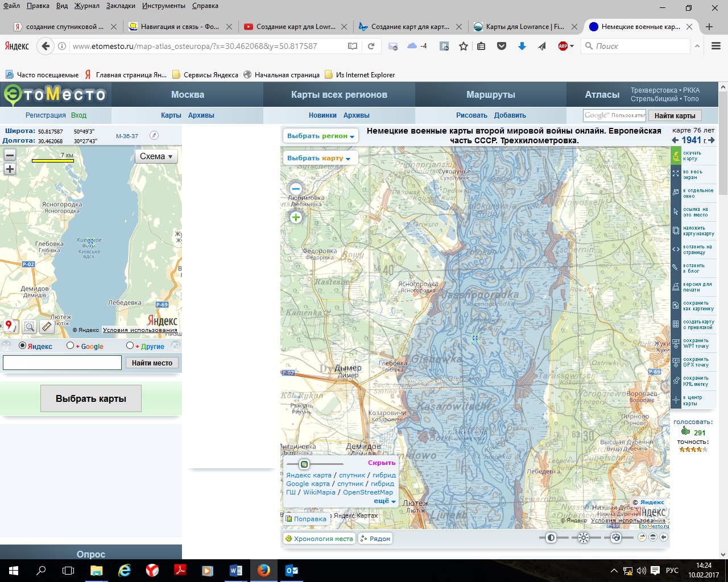Open the Маршруты navigation tab
The image size is (728, 582).
point(490,94)
